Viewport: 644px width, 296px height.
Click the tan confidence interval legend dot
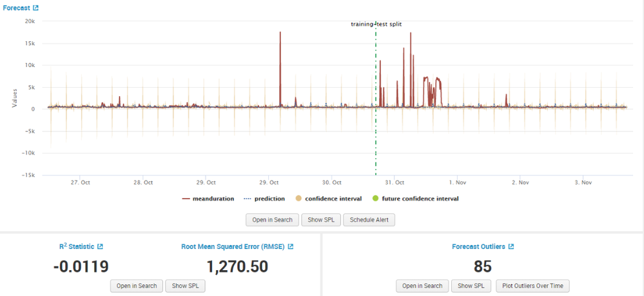click(x=298, y=199)
